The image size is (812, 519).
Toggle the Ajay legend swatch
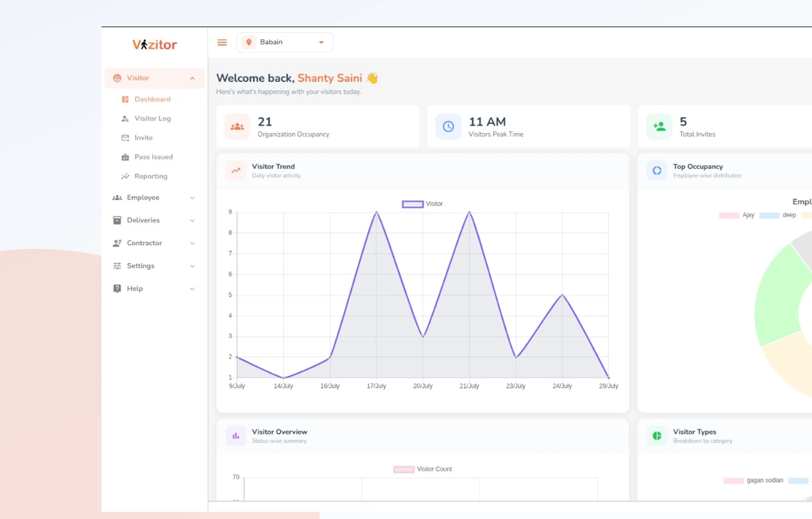click(729, 215)
